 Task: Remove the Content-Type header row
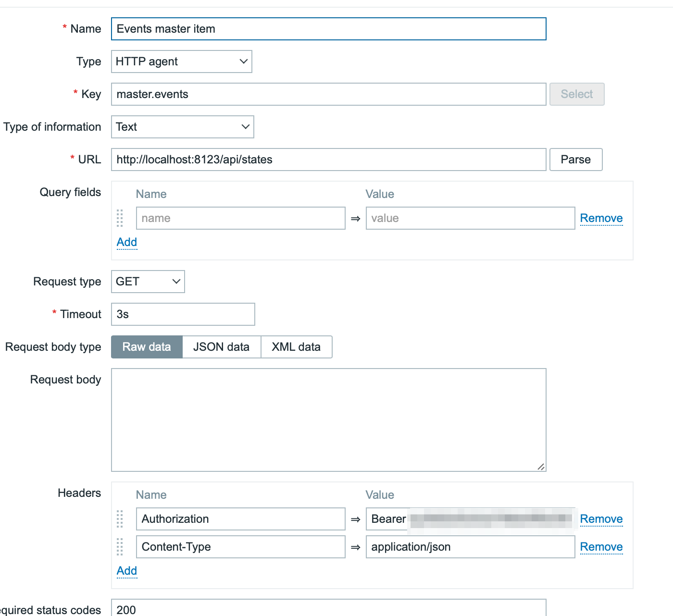pos(601,547)
